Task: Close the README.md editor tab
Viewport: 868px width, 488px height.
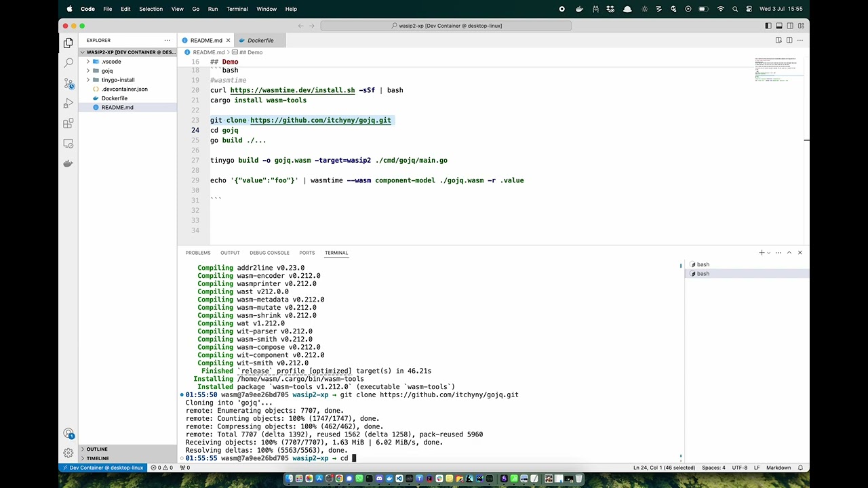Action: 228,41
